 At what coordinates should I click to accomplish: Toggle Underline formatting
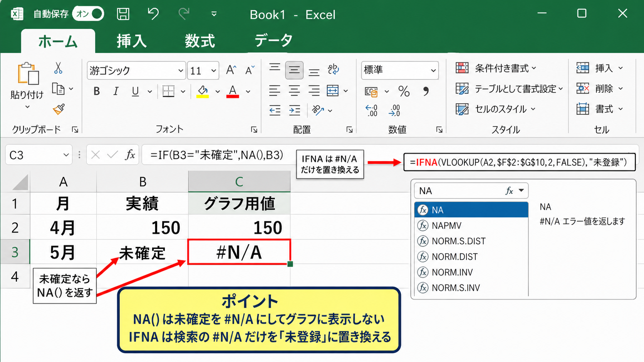click(x=135, y=92)
